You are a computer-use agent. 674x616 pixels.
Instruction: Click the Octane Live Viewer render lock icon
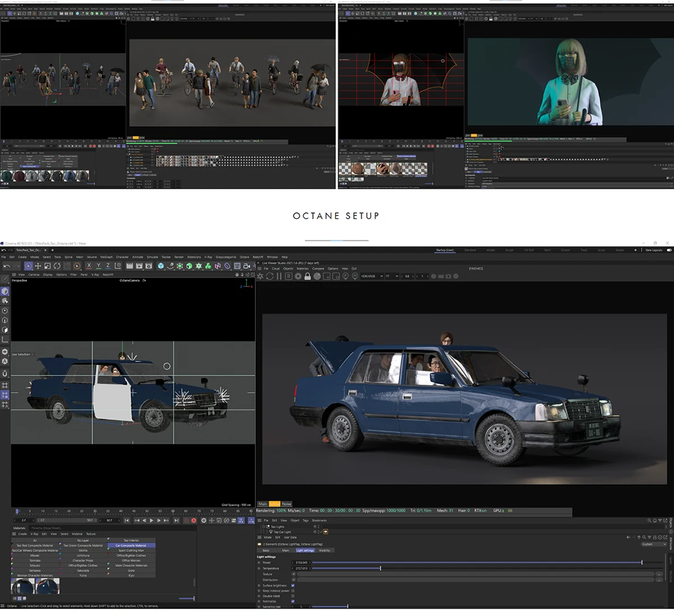(x=307, y=276)
